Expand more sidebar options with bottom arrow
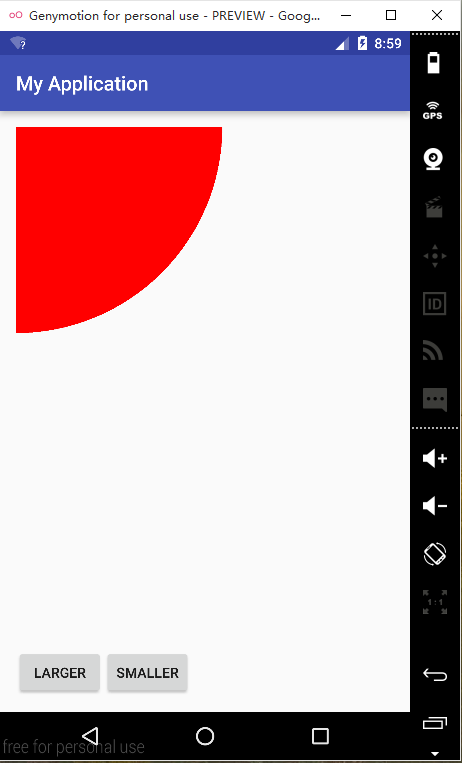 tap(435, 754)
